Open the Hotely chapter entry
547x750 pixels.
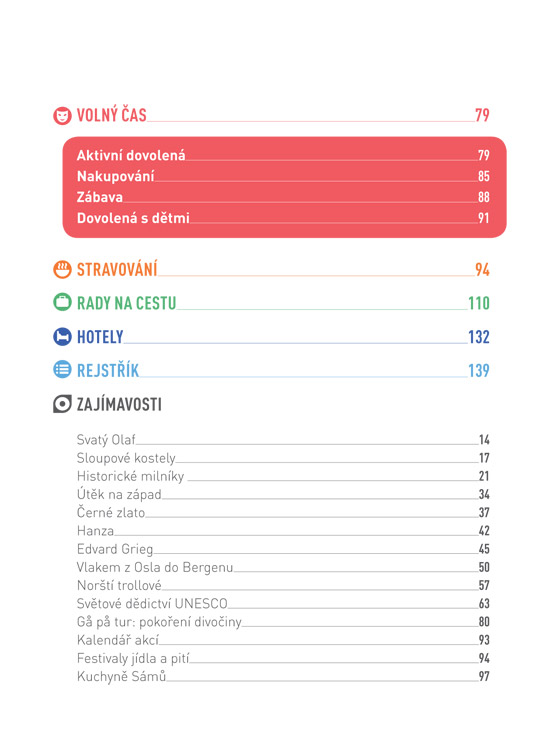[100, 337]
